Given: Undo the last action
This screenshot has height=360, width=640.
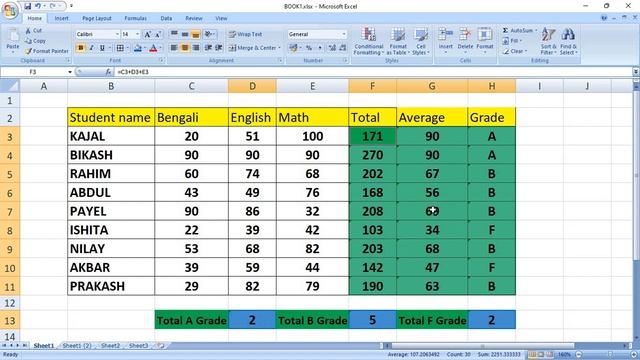Looking at the screenshot, I should (x=38, y=6).
